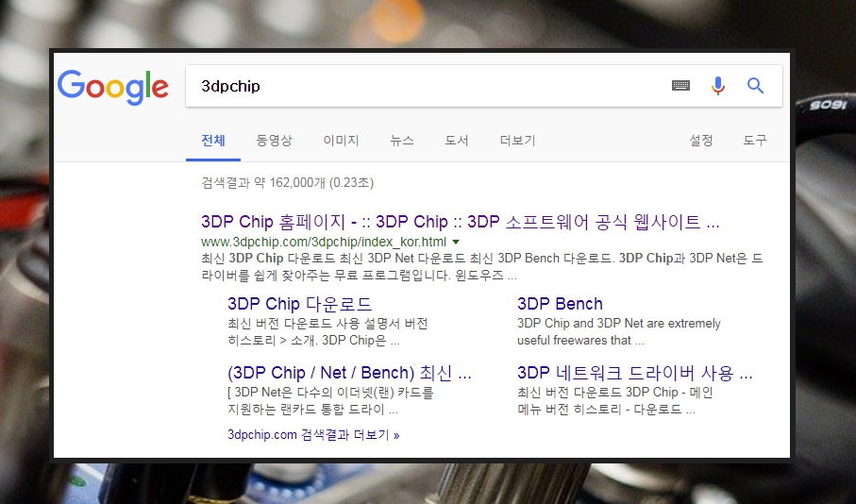Open the 3DP 네트워크 드라이버 사용 sitelink

point(635,373)
